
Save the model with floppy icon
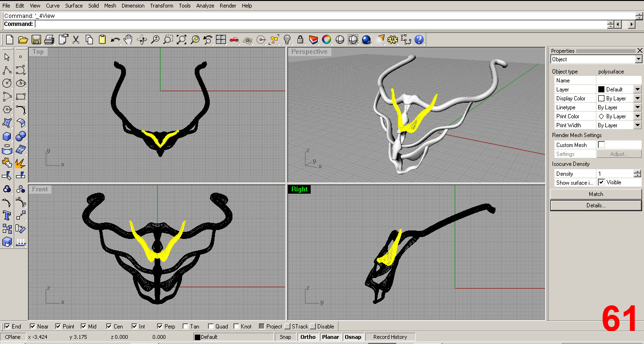point(36,40)
